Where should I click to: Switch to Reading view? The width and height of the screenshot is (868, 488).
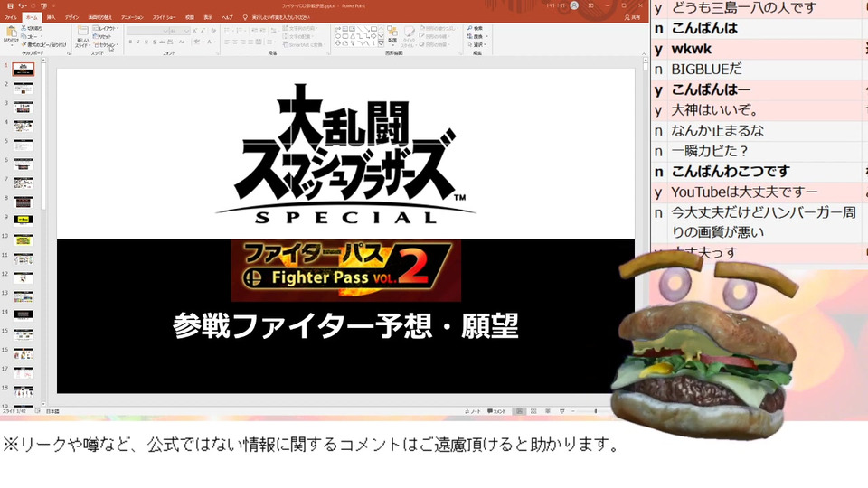point(548,412)
